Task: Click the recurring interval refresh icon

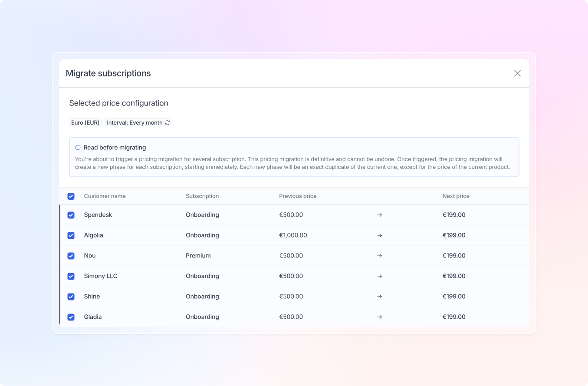Action: pos(167,123)
